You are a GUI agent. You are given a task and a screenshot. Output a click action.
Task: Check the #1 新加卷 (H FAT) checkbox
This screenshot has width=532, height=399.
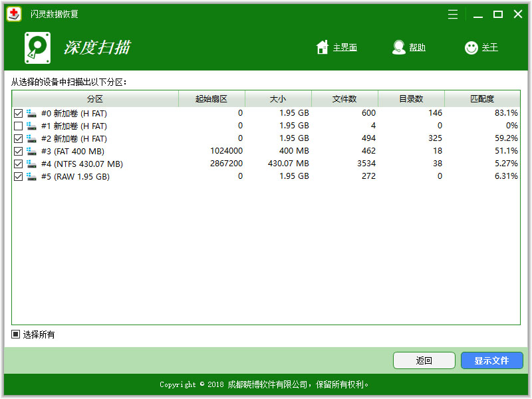click(x=19, y=126)
